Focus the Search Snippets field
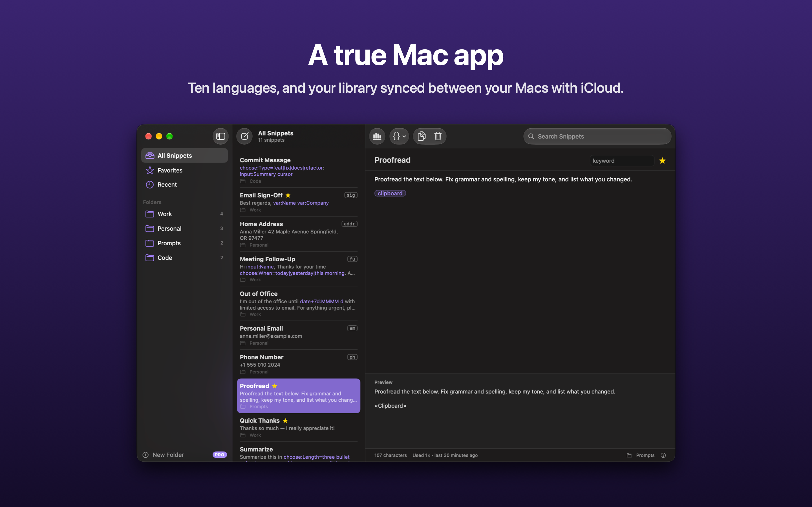 tap(597, 136)
